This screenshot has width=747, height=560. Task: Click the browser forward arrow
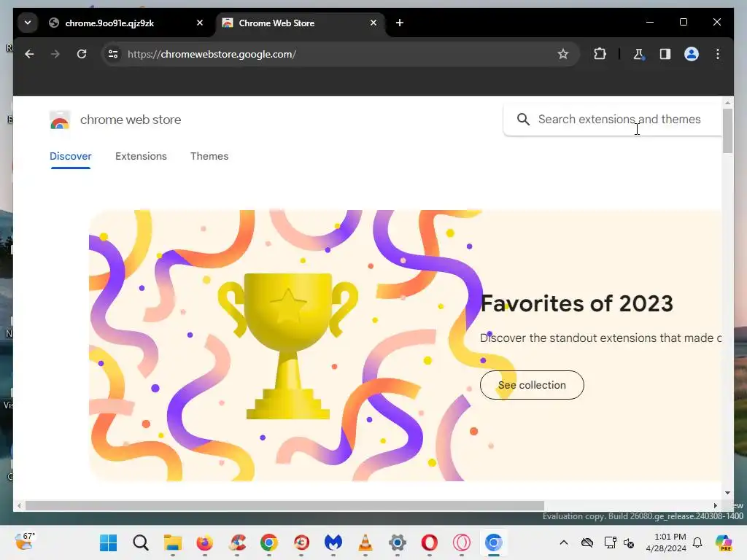55,54
